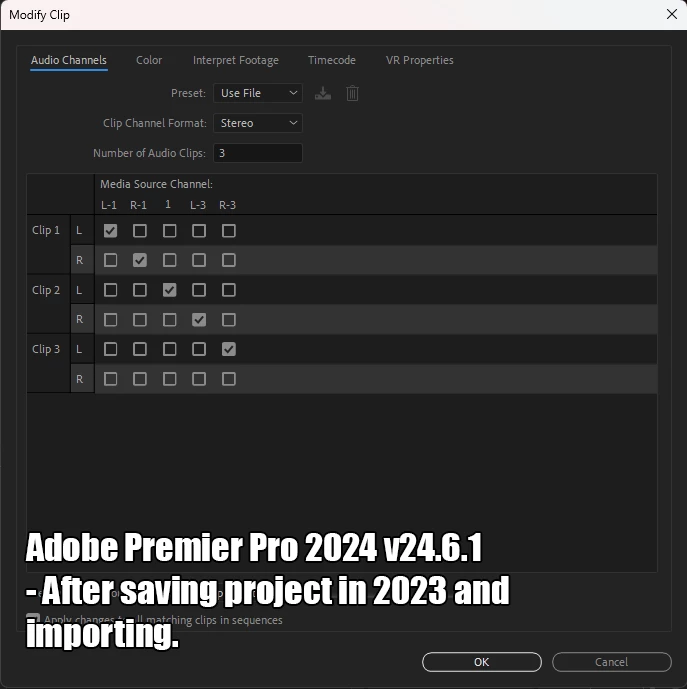Open the Timecode tab
The image size is (687, 689).
pos(332,60)
